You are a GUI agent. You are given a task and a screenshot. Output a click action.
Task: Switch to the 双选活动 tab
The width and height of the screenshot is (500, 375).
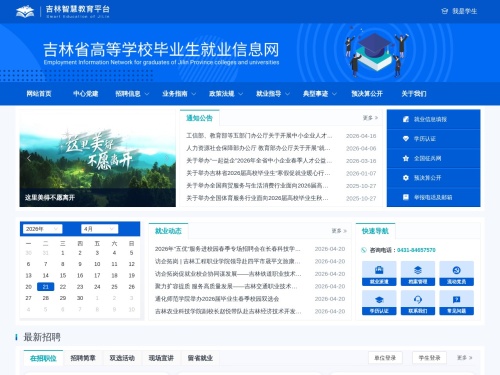point(122,358)
